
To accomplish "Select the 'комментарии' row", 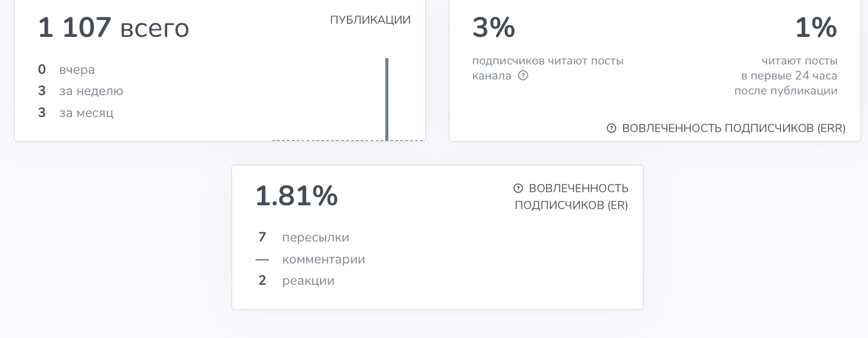I will 311,260.
